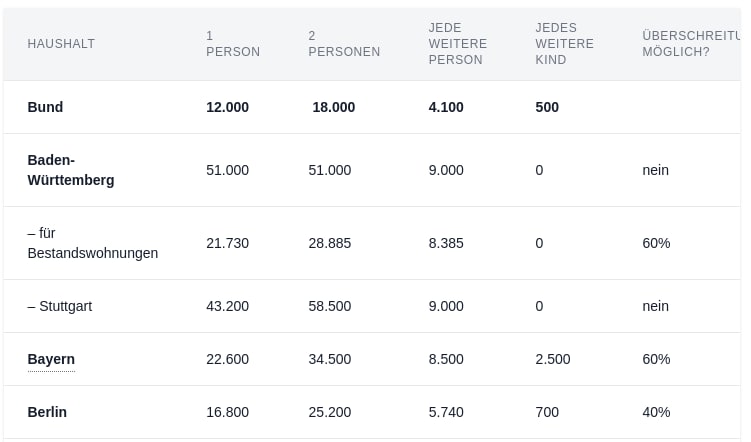Image resolution: width=751 pixels, height=442 pixels.
Task: Click the Bund 4.100 value
Action: click(446, 107)
